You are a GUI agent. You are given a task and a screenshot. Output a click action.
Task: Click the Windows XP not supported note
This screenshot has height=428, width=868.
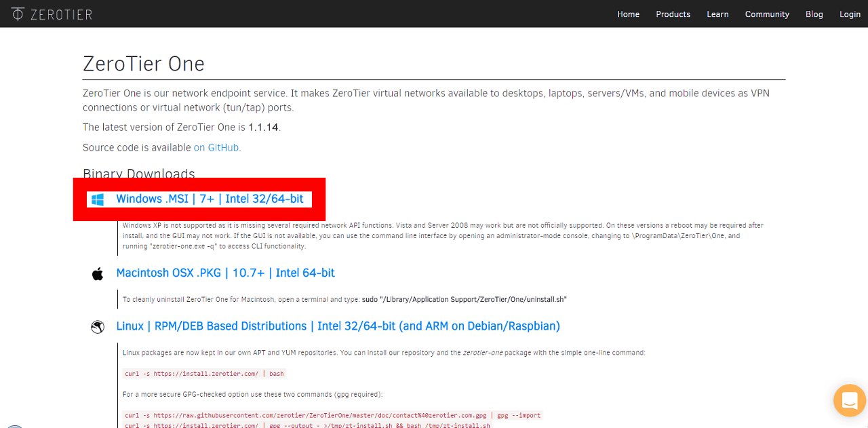(443, 235)
